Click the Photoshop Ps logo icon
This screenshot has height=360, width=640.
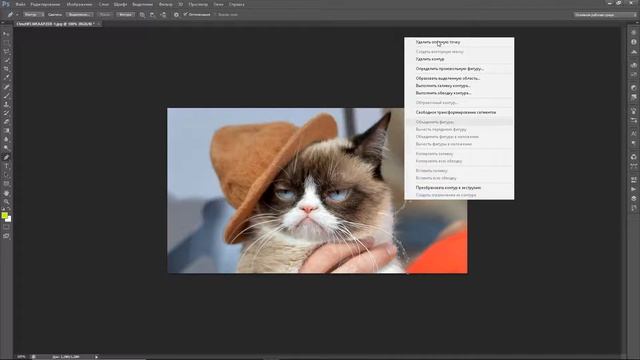[6, 4]
